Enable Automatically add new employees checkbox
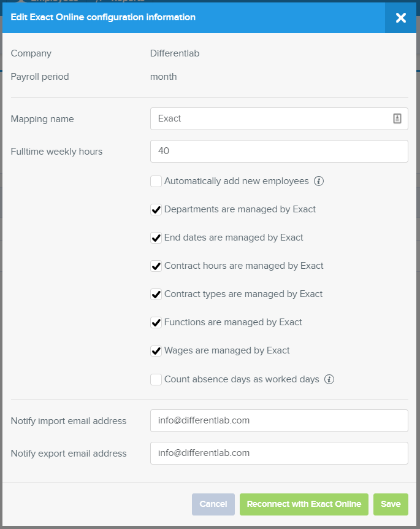This screenshot has width=420, height=529. click(x=156, y=181)
